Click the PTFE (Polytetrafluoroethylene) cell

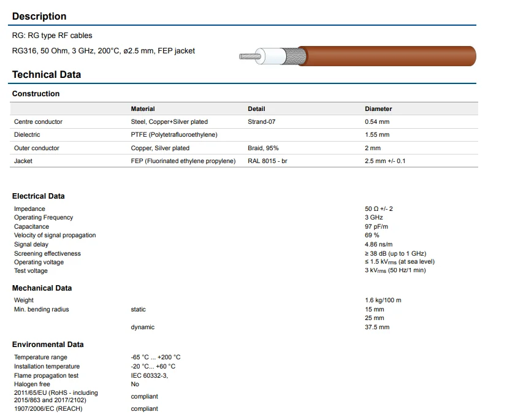tap(174, 134)
